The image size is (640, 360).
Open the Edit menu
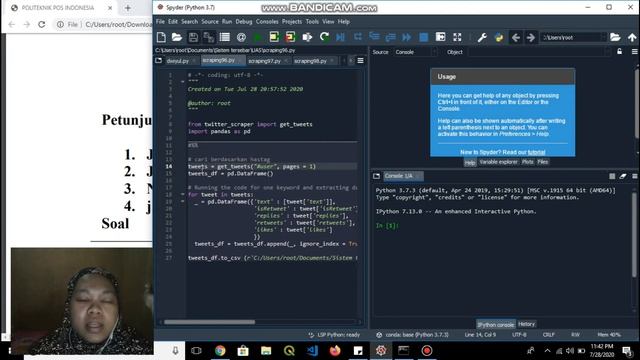173,21
